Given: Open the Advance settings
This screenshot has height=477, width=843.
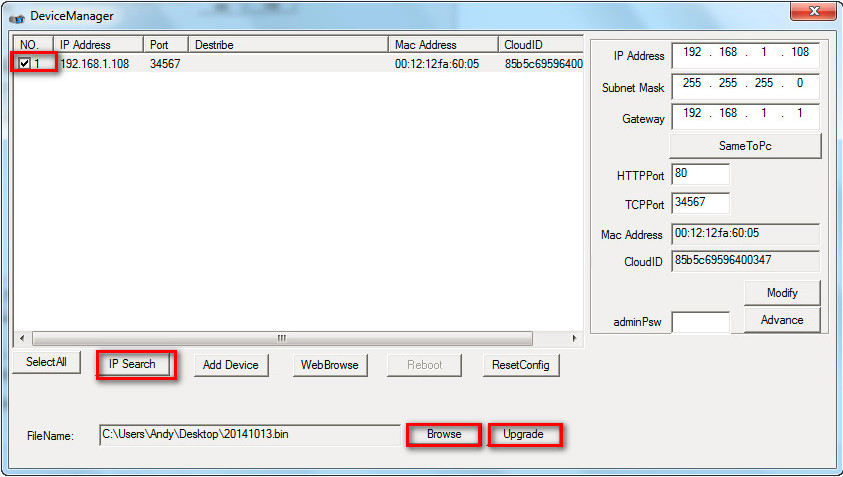Looking at the screenshot, I should point(781,320).
